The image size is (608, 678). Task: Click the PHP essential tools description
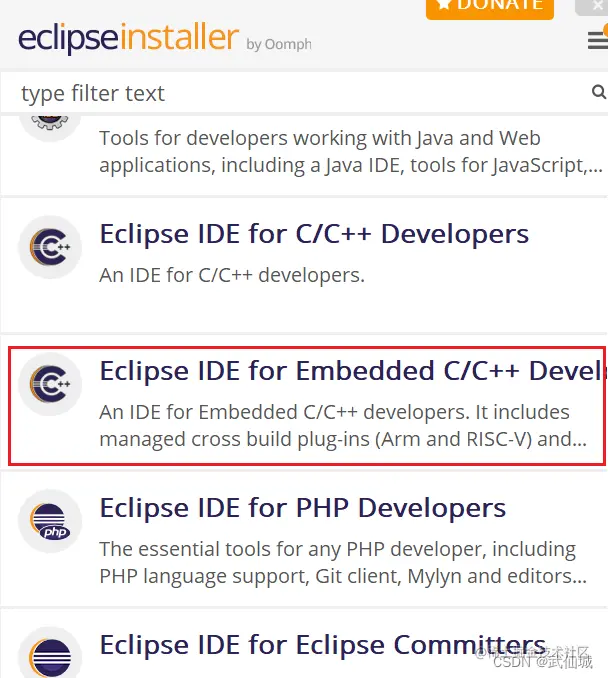pos(343,563)
